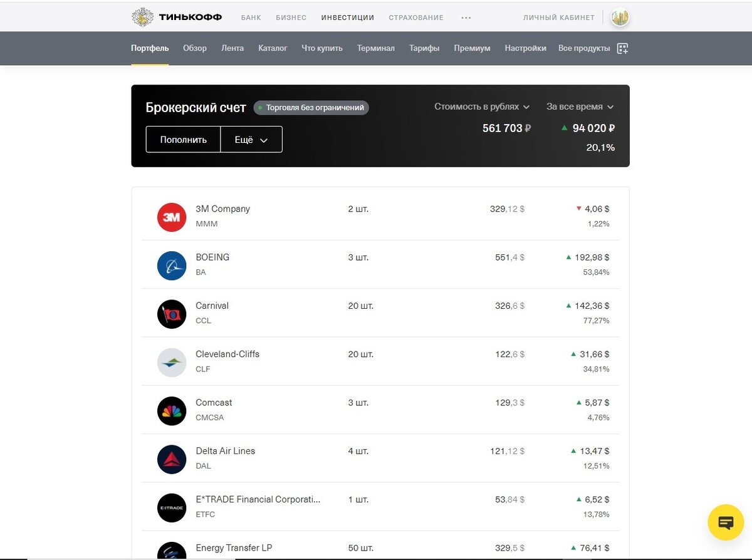
Task: Click Carnival's 20 шт. quantity
Action: tap(360, 306)
